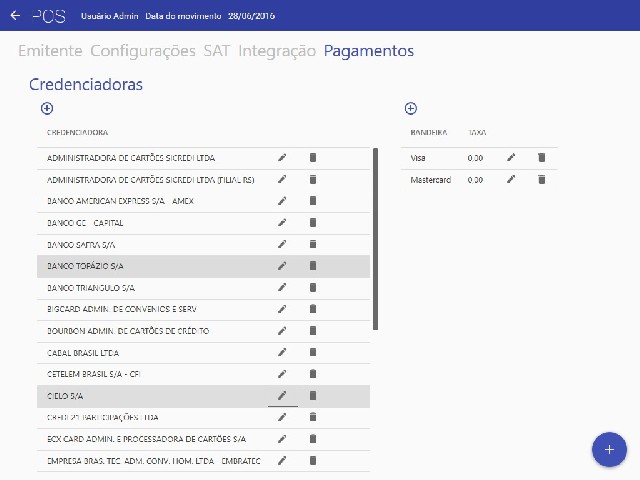Delete the Mastercard bandeira

542,179
